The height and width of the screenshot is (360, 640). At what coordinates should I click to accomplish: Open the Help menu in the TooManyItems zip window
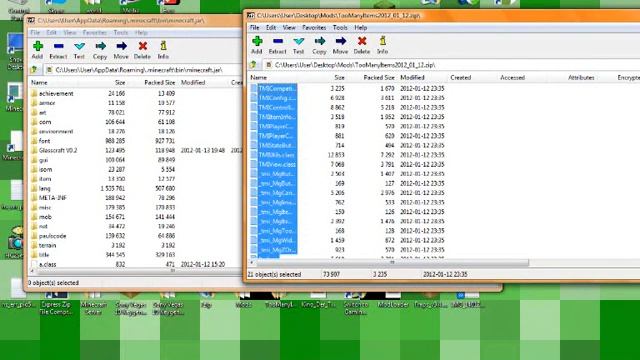pos(360,28)
